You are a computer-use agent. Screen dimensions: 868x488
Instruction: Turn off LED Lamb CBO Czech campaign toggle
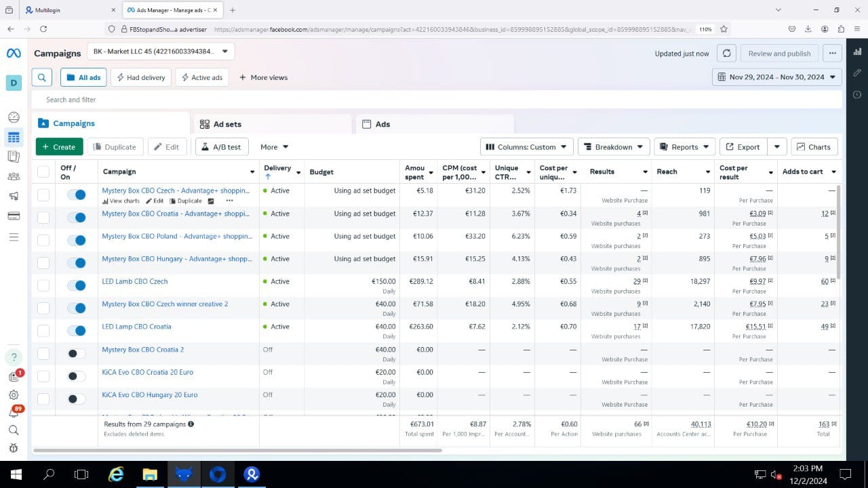click(77, 285)
